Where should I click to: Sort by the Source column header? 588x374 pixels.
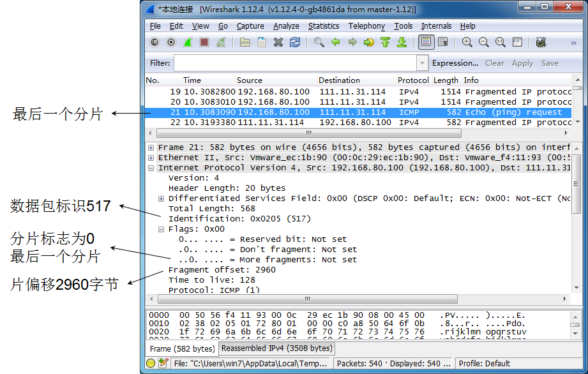[x=276, y=80]
